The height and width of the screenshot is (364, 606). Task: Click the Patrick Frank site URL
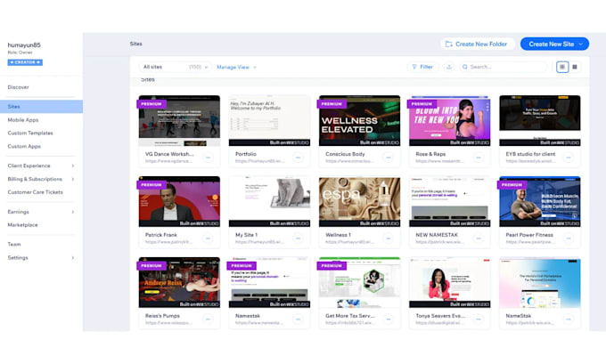click(x=168, y=242)
